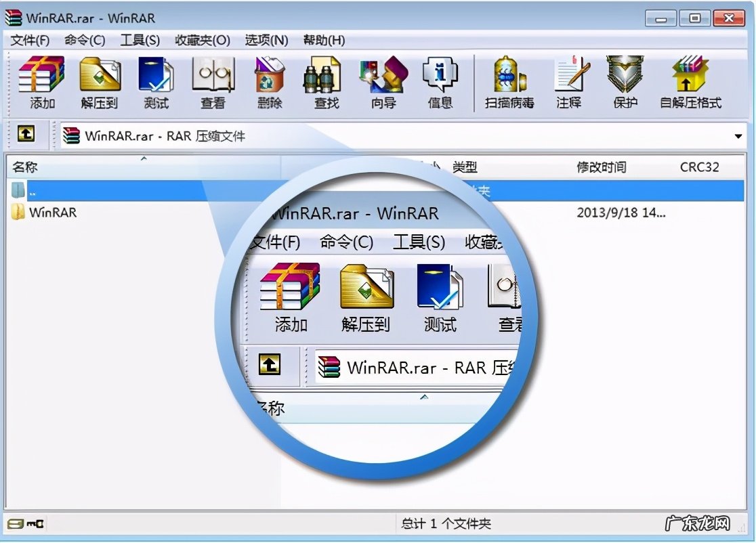Show archive 信息 (Info)
756x543 pixels.
[x=440, y=74]
